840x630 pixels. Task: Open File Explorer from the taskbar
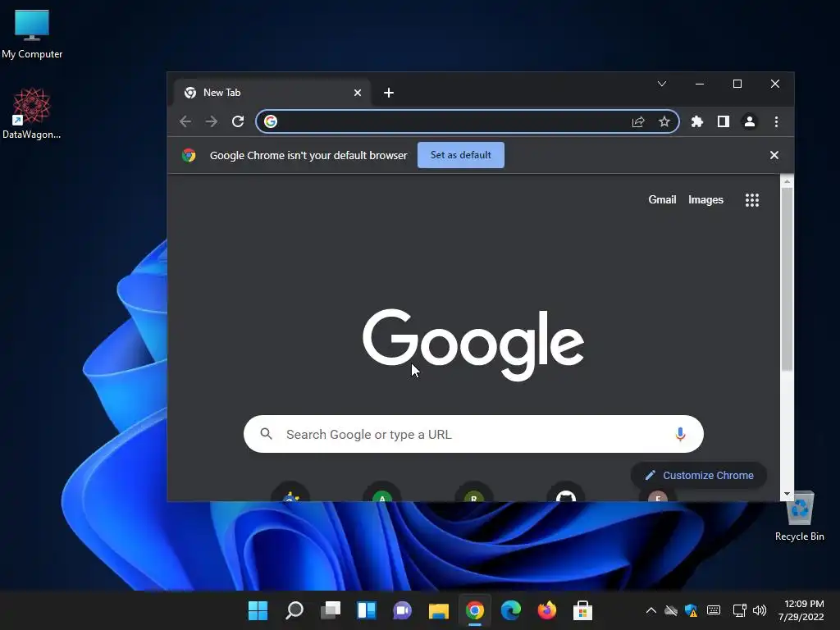click(x=438, y=610)
